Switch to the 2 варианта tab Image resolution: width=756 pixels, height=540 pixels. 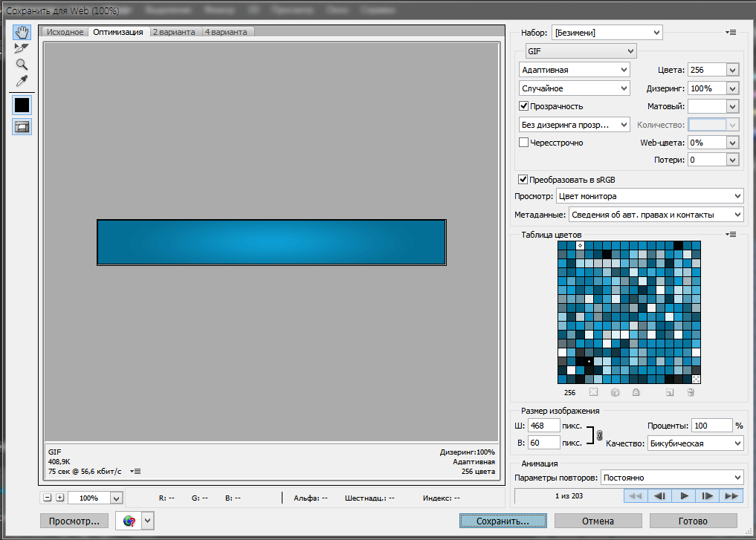click(x=174, y=32)
